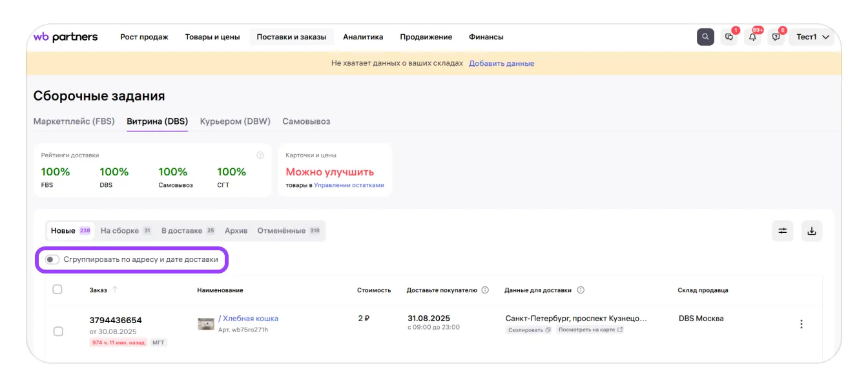Click the download orders icon

pos(812,231)
